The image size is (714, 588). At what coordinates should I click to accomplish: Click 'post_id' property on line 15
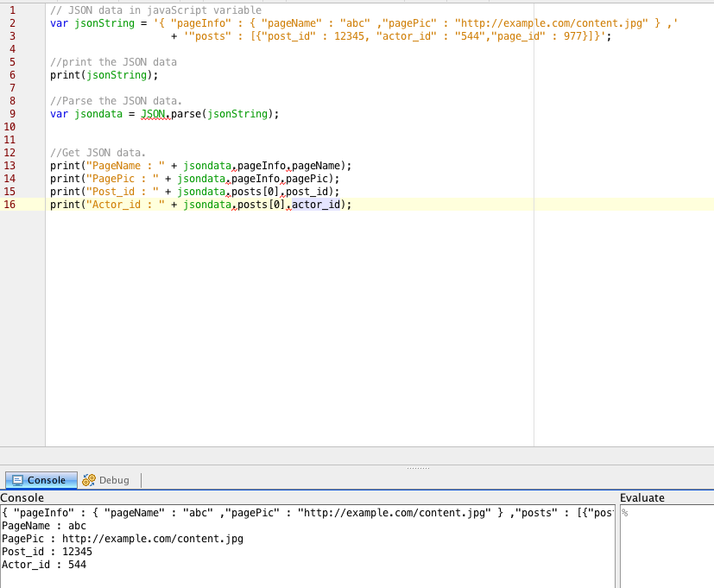pyautogui.click(x=306, y=192)
